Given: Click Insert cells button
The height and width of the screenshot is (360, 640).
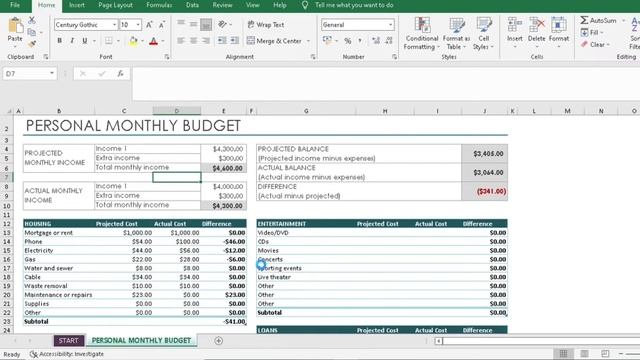Looking at the screenshot, I should coord(515,33).
